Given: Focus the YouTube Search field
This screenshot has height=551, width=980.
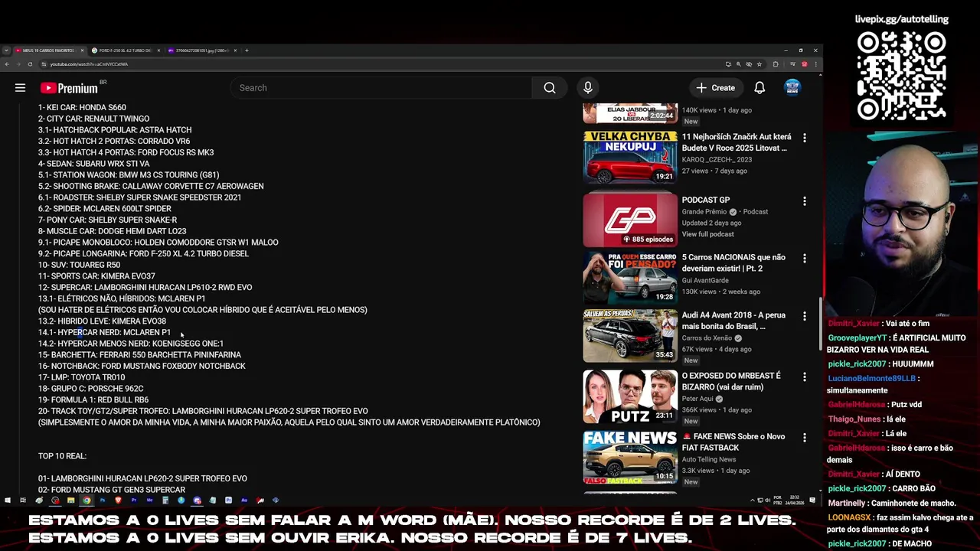Looking at the screenshot, I should click(381, 88).
